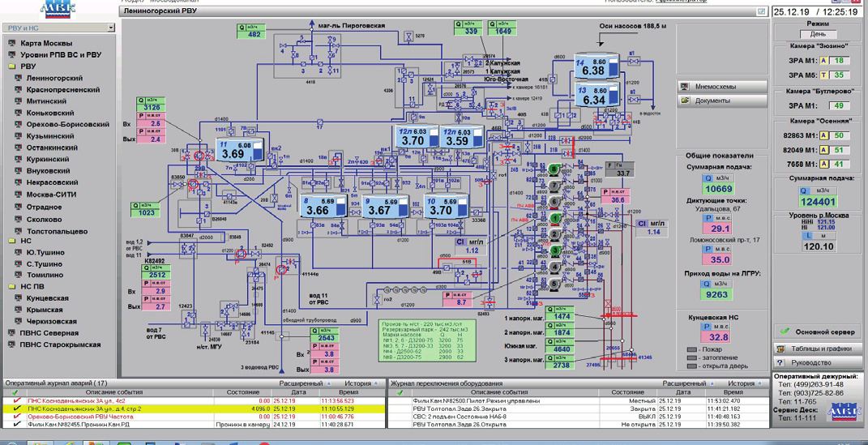Screen dimensions: 868x445
Task: Open reservoir tank 11 showing 3.69
Action: (x=238, y=150)
